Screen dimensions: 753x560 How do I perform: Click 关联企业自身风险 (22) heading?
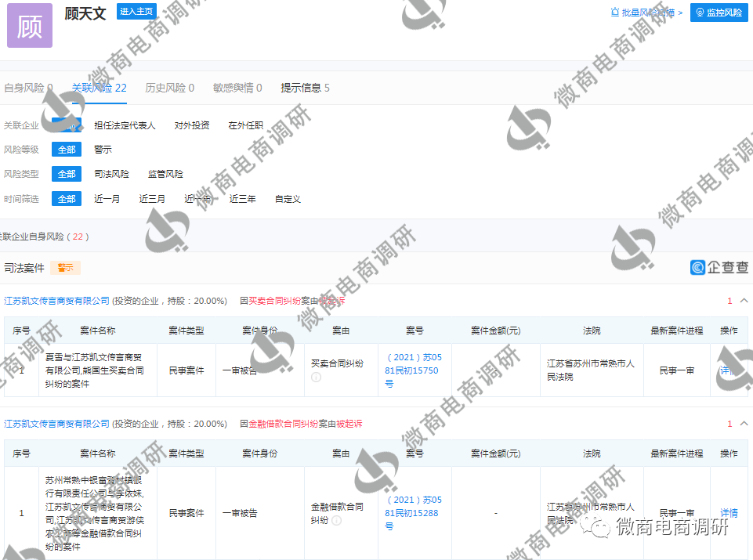tap(43, 237)
